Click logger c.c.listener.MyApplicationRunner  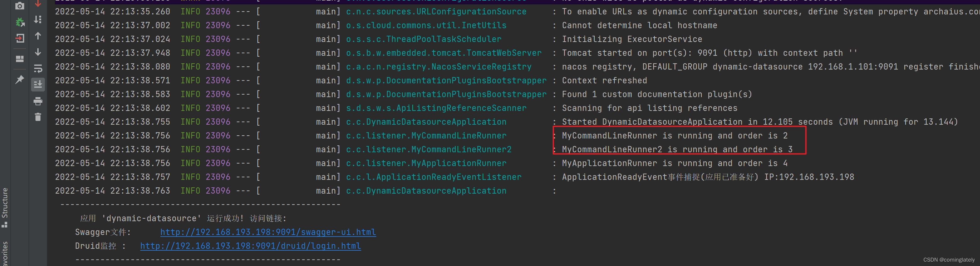point(426,164)
